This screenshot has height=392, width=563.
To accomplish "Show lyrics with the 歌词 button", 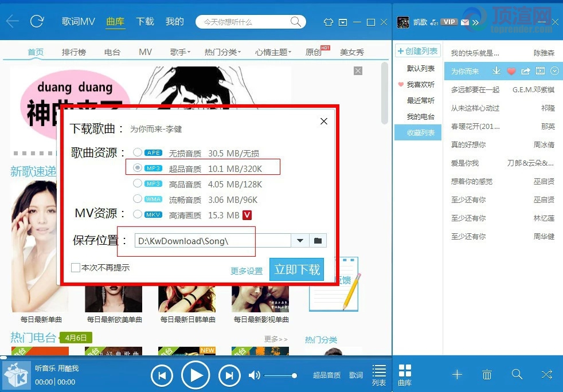I will click(x=356, y=375).
